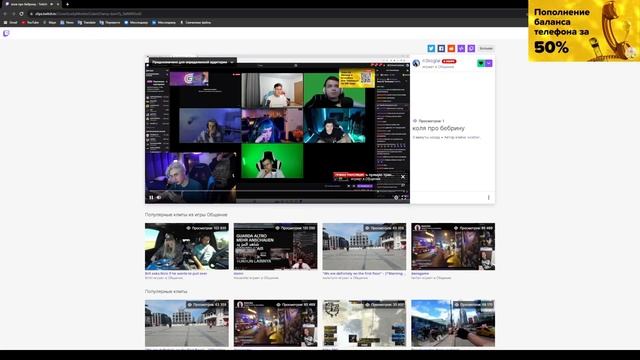Image resolution: width=640 pixels, height=360 pixels.
Task: Go back with the browser back arrow
Action: [5, 13]
